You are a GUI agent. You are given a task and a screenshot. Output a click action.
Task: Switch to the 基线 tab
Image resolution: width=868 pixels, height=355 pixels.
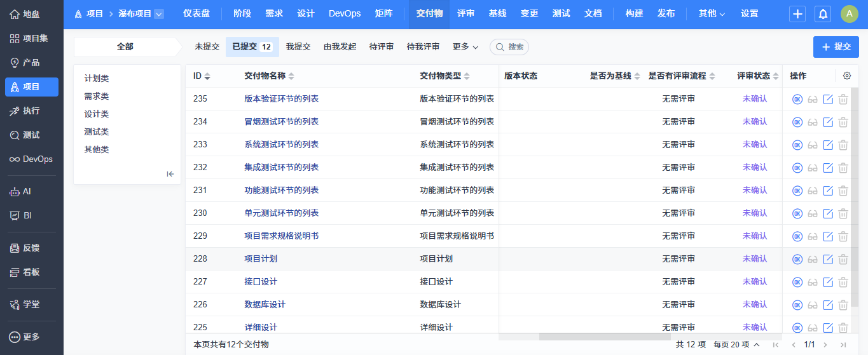point(497,13)
